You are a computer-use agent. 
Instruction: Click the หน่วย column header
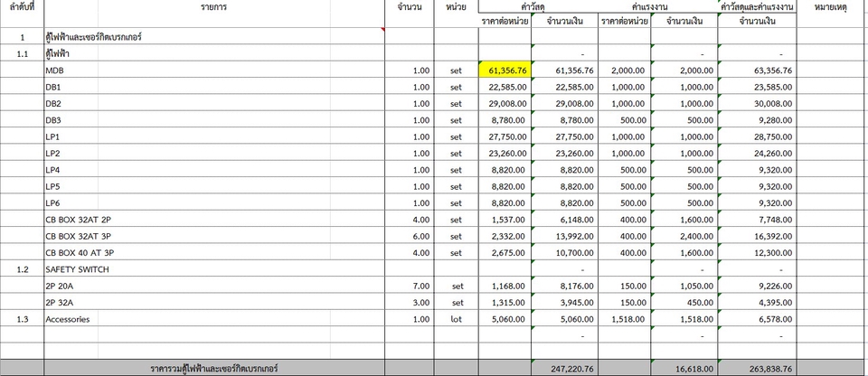tap(456, 7)
